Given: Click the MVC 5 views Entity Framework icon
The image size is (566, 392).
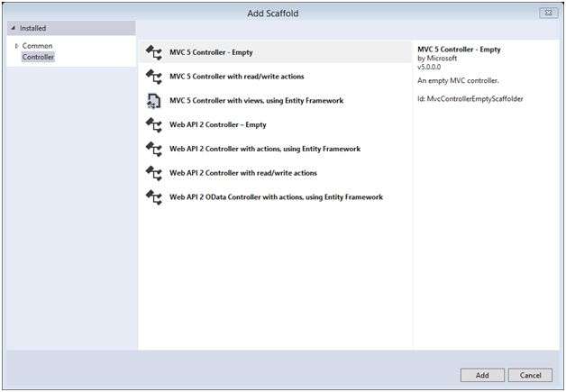Looking at the screenshot, I should pos(153,101).
